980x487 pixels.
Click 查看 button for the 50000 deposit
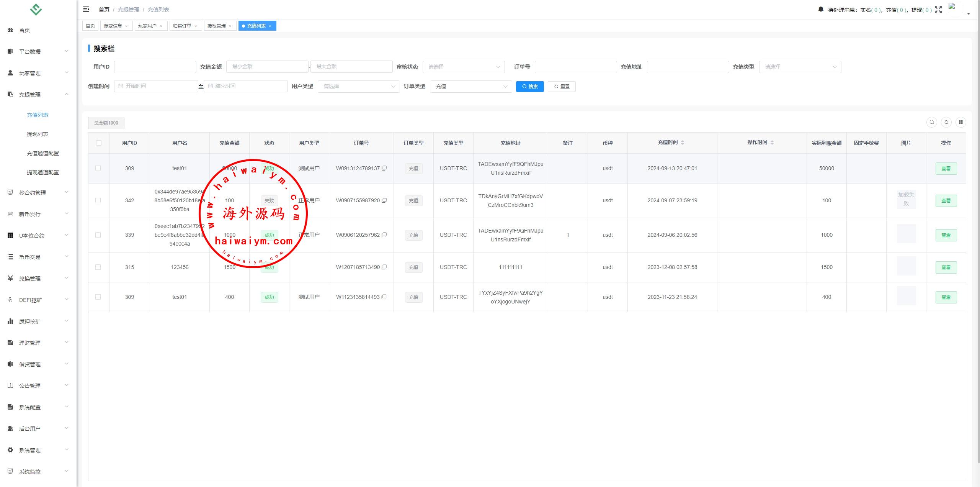coord(946,169)
